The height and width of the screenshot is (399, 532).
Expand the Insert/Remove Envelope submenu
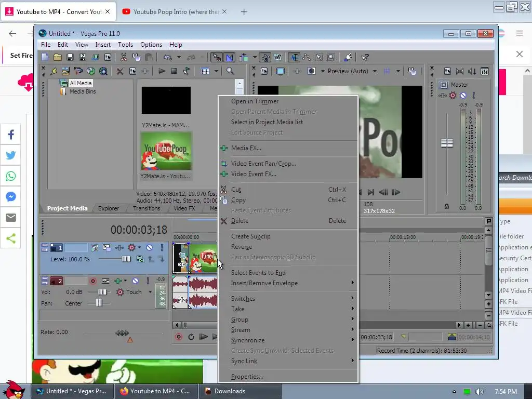288,283
